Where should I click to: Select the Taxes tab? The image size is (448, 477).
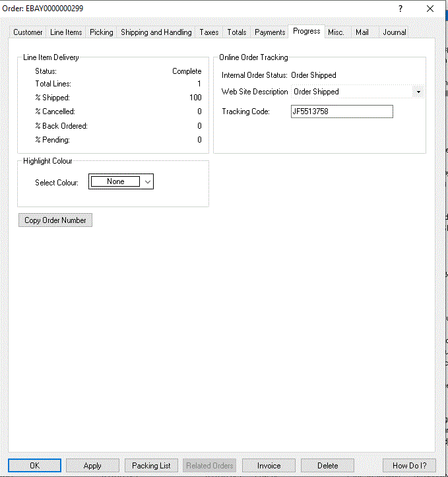point(208,32)
